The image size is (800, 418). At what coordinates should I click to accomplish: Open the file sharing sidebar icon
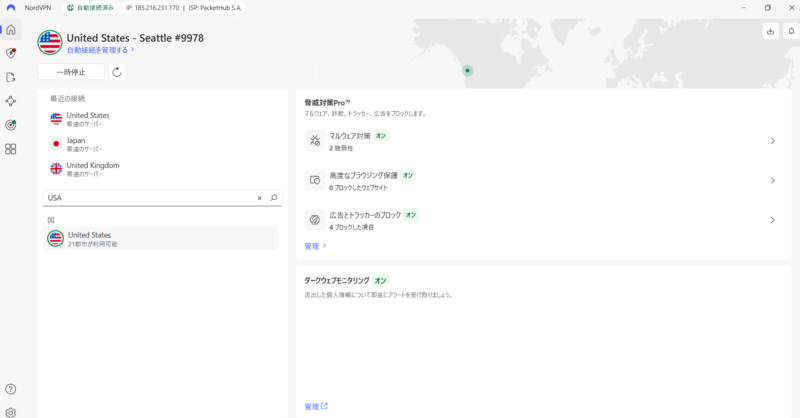[11, 77]
